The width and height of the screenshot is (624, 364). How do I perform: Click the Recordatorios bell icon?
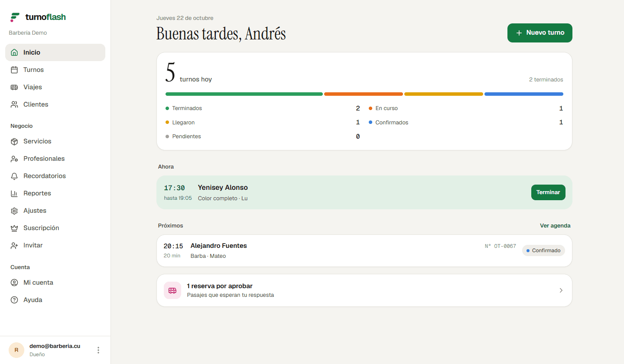tap(14, 176)
